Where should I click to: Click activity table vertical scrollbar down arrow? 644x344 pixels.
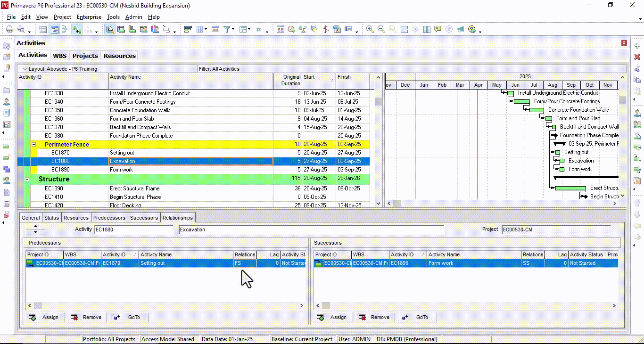(x=378, y=204)
